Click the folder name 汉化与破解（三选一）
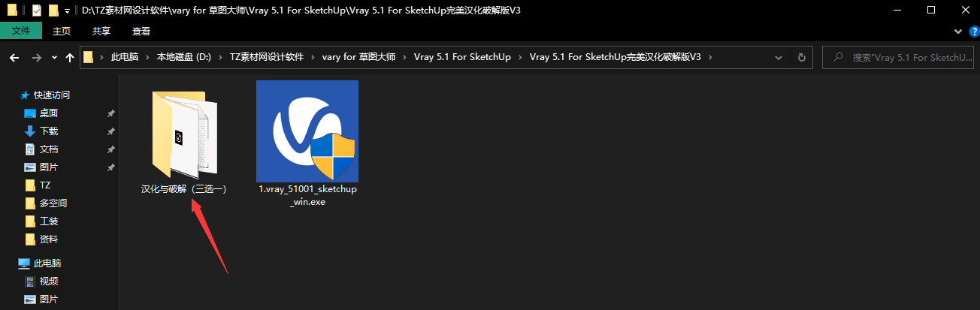This screenshot has height=310, width=980. click(184, 189)
